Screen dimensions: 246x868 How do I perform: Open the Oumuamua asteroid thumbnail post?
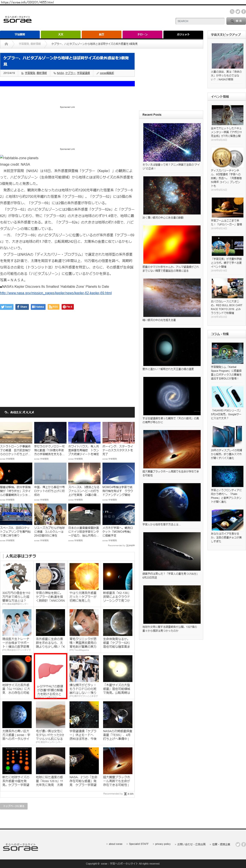(172, 551)
